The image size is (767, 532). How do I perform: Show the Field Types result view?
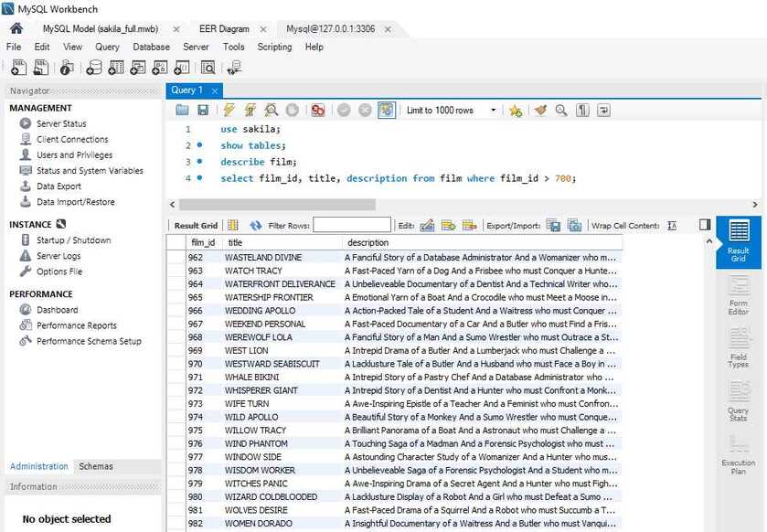738,348
